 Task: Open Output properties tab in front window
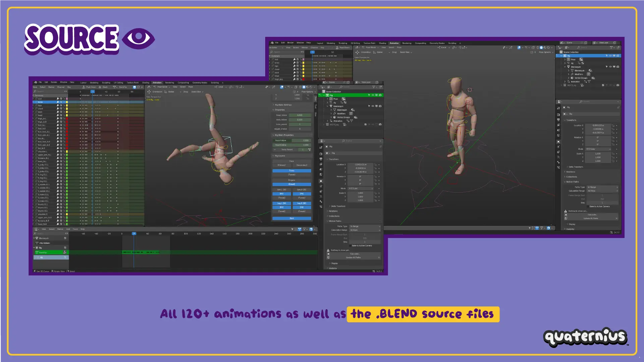pyautogui.click(x=321, y=159)
